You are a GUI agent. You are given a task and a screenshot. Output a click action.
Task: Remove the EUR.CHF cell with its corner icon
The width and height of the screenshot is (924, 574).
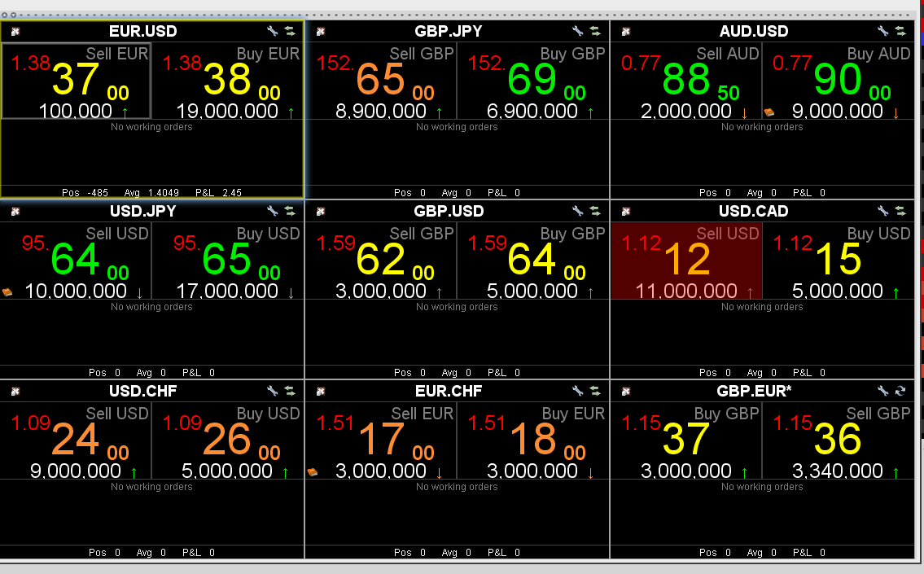click(x=321, y=391)
